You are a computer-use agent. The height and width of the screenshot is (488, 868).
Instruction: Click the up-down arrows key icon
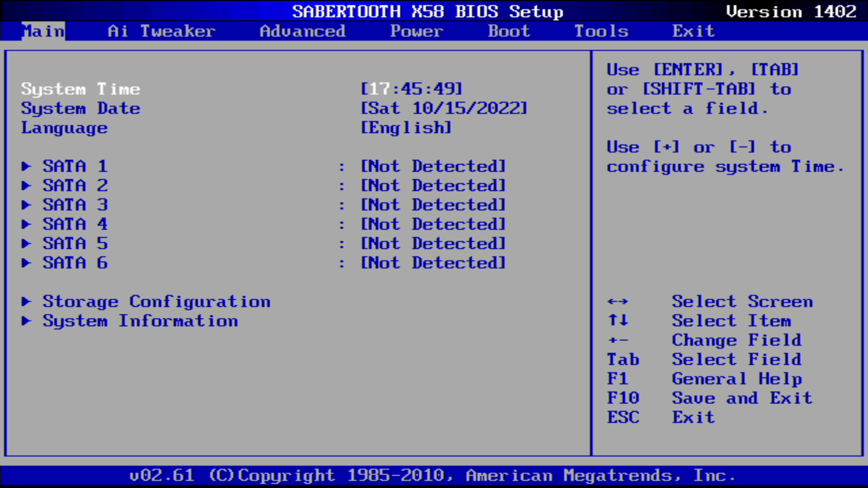pyautogui.click(x=617, y=321)
